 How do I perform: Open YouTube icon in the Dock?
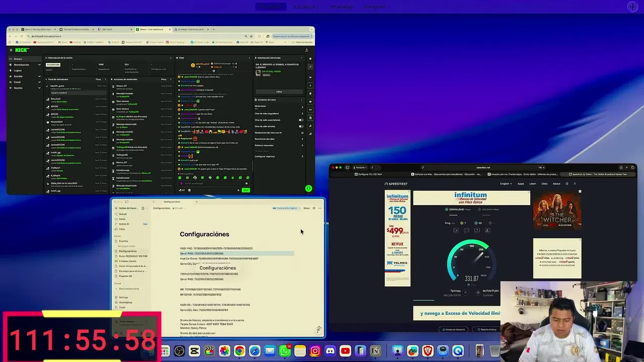click(x=345, y=350)
